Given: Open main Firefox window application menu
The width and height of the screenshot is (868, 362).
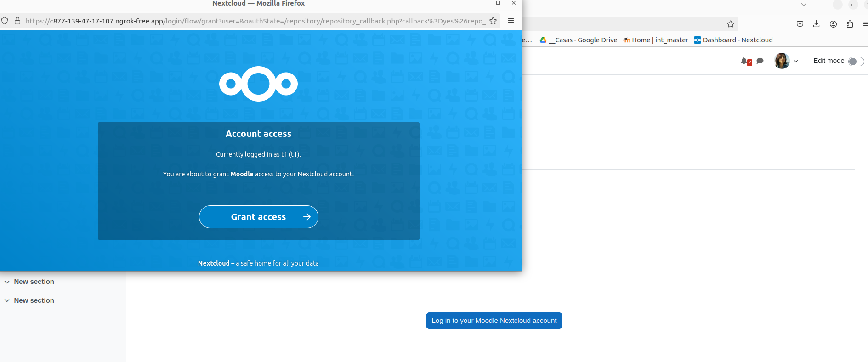Looking at the screenshot, I should (x=865, y=24).
